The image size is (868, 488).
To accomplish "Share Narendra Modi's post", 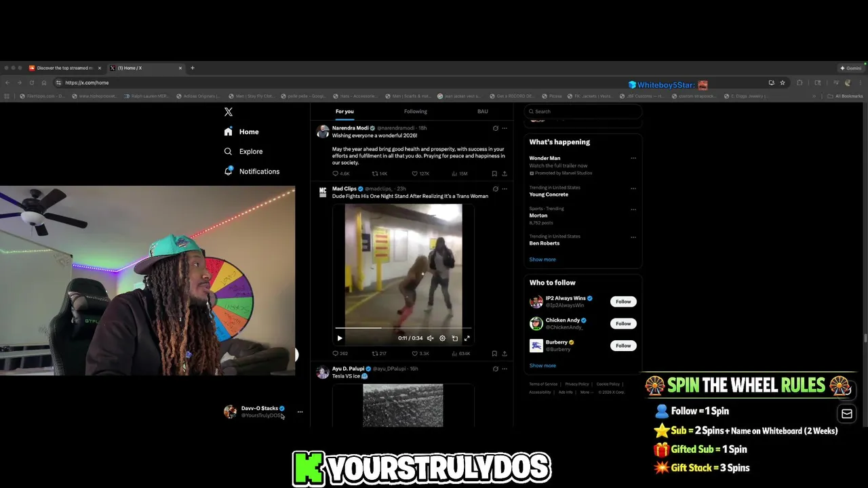I will pyautogui.click(x=505, y=174).
